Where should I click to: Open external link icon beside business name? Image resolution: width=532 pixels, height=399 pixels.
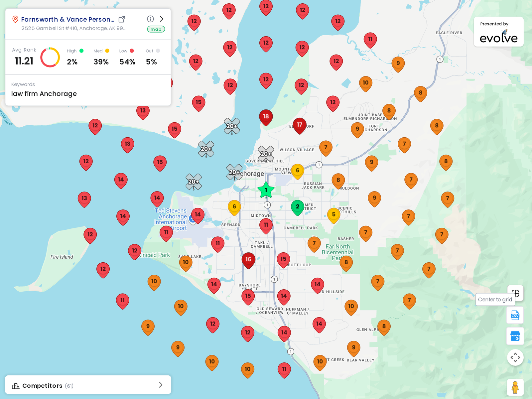(x=122, y=19)
